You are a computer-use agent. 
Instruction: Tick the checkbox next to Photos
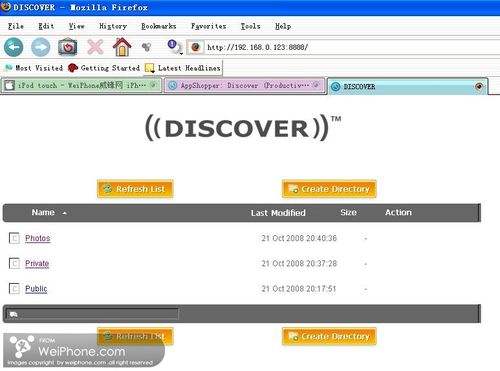[14, 238]
